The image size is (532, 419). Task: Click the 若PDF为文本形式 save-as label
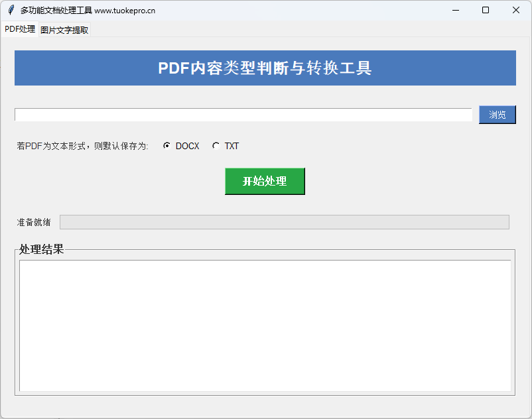pos(82,146)
